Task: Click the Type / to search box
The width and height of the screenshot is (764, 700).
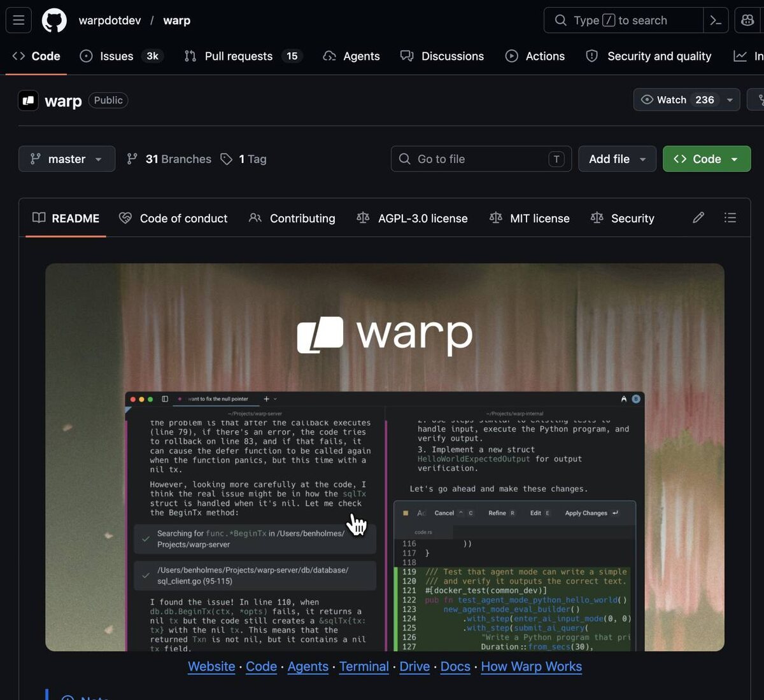Action: tap(623, 20)
